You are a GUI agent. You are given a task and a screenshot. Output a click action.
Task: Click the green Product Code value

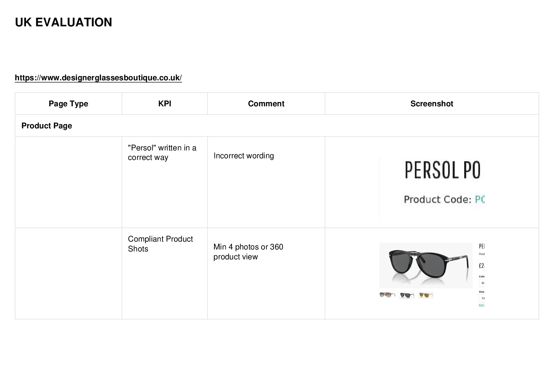click(x=480, y=199)
